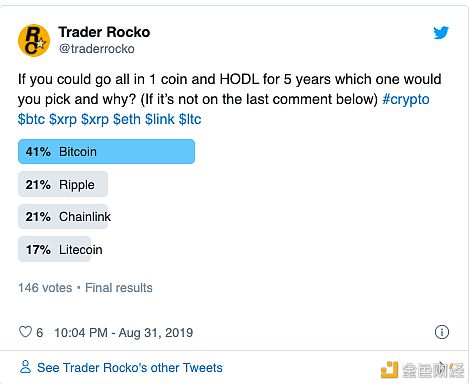This screenshot has width=470, height=384.
Task: Open the #crypto hashtag
Action: (x=406, y=99)
